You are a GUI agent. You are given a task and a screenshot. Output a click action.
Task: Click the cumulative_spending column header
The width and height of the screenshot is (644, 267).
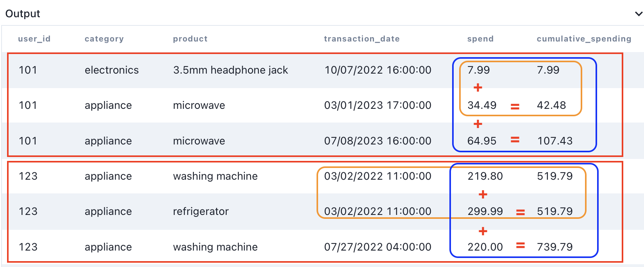tap(584, 39)
